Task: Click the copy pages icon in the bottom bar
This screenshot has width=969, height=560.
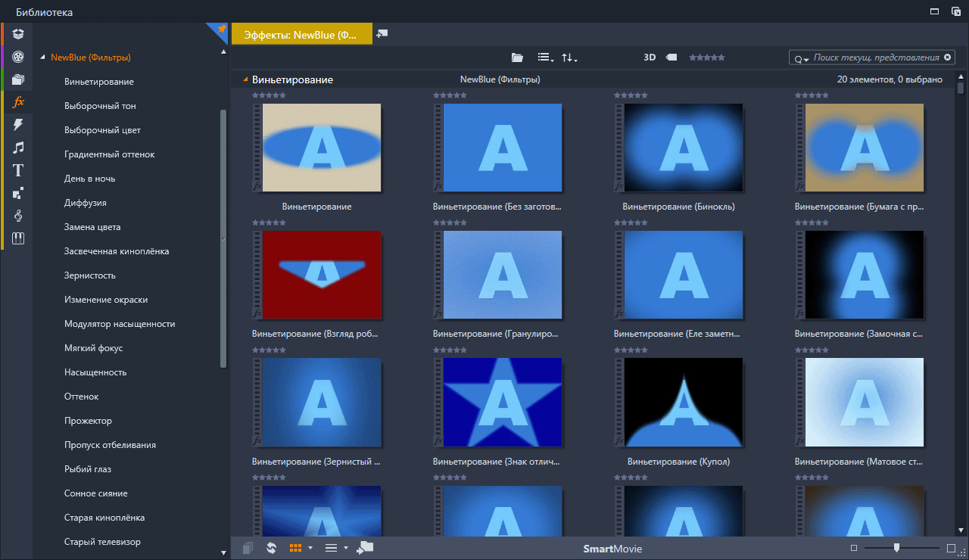Action: click(248, 548)
